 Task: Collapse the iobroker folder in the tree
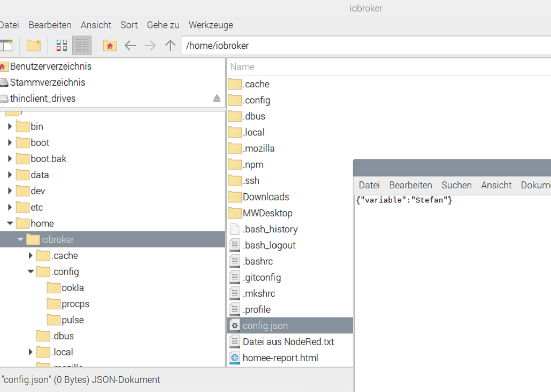click(20, 239)
